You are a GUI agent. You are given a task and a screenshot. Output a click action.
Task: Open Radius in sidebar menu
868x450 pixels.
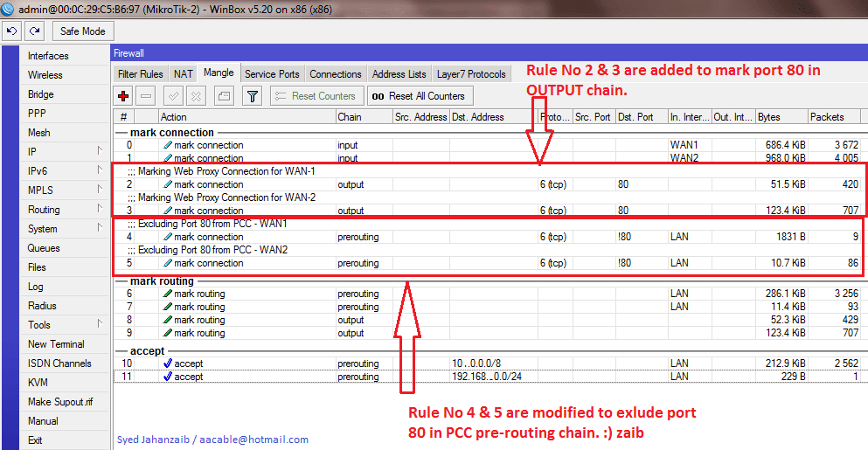[42, 306]
